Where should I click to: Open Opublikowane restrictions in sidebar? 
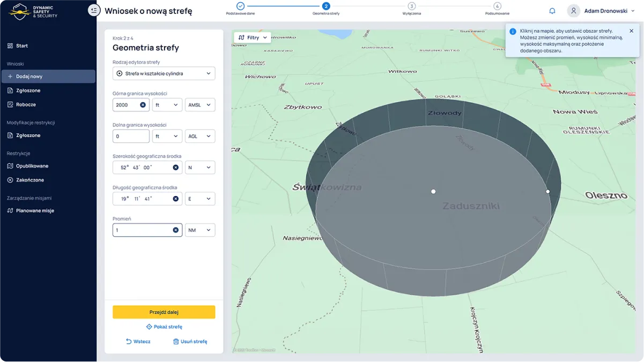tap(32, 166)
